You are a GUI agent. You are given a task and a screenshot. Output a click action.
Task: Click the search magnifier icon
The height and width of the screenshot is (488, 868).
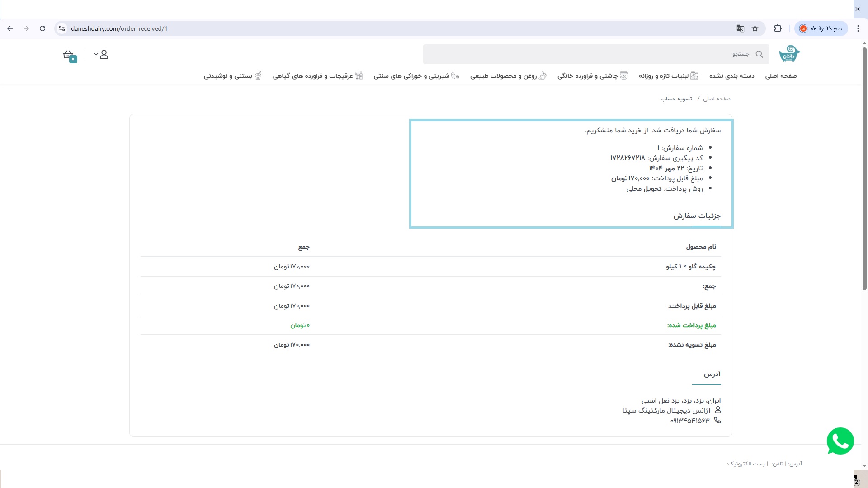(x=759, y=54)
